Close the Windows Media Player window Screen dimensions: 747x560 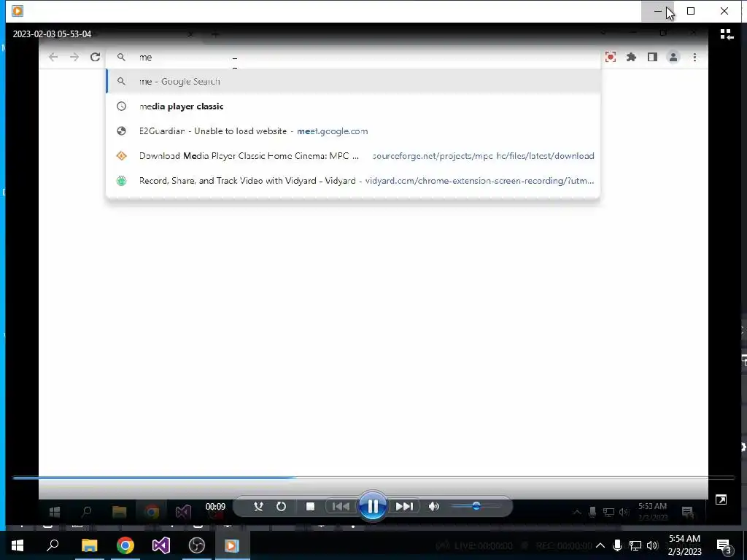[x=724, y=11]
